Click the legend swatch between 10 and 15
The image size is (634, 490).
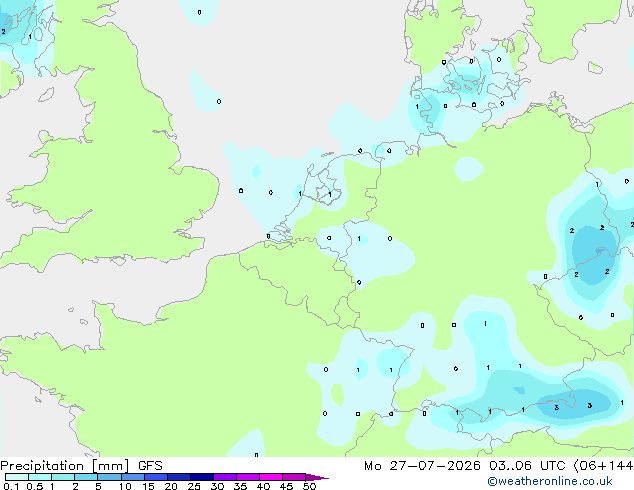[133, 477]
